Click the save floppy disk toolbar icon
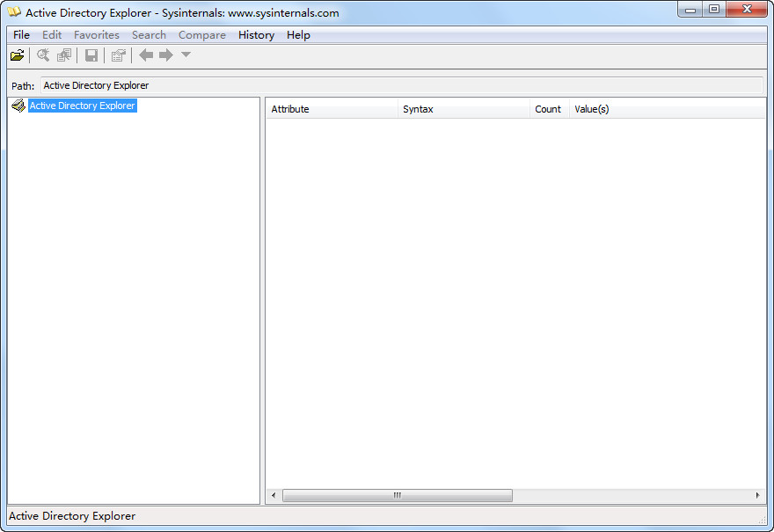This screenshot has width=774, height=532. [91, 55]
